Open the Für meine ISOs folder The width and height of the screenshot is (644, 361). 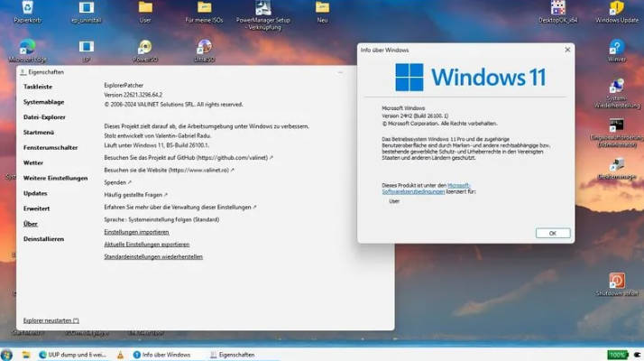204,12
